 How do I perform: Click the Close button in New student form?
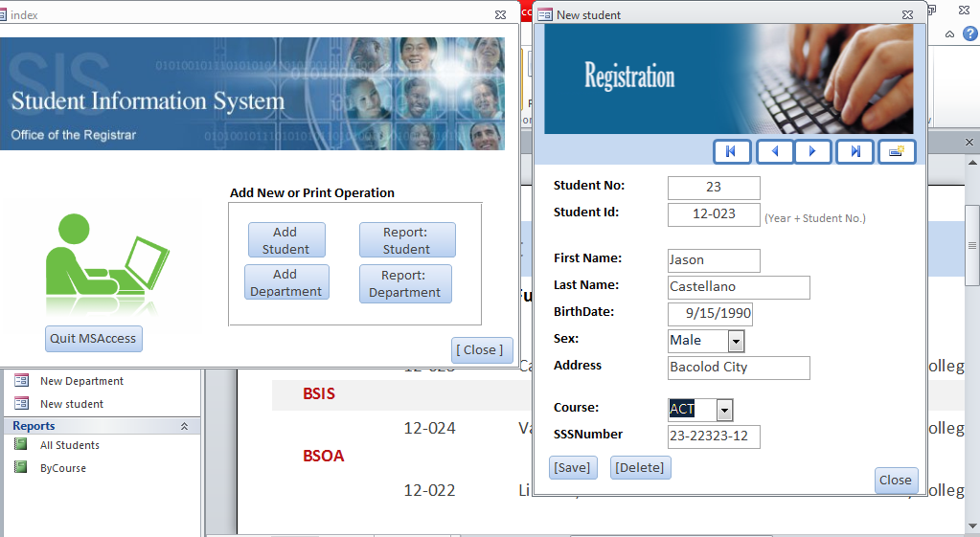coord(896,481)
